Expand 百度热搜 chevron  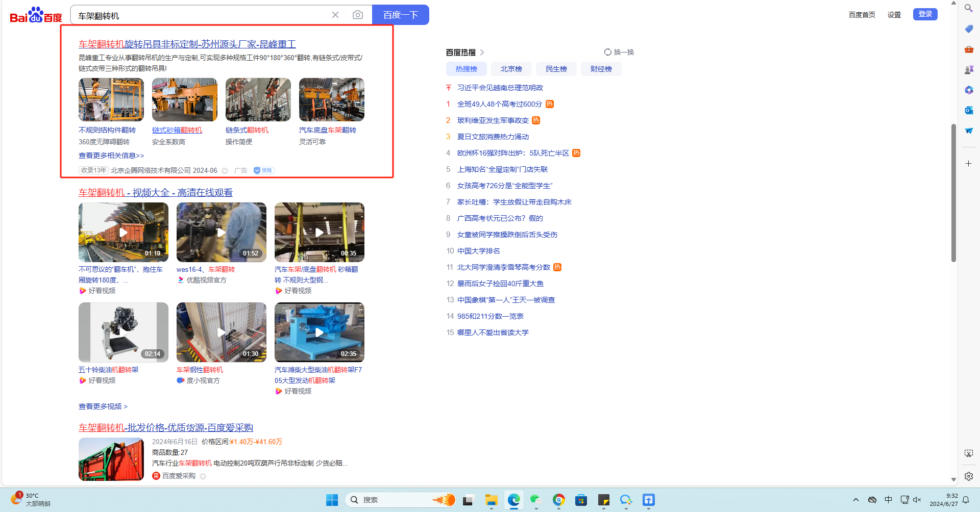482,53
